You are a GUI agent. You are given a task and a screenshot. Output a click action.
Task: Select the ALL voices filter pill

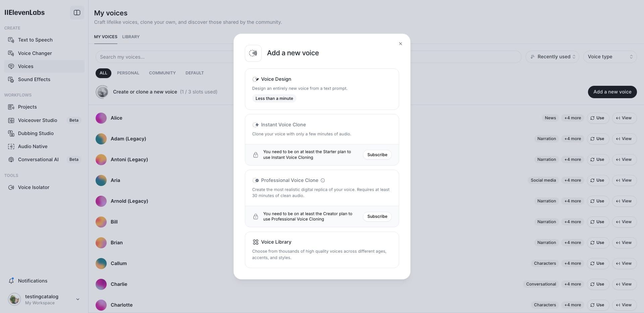click(103, 73)
